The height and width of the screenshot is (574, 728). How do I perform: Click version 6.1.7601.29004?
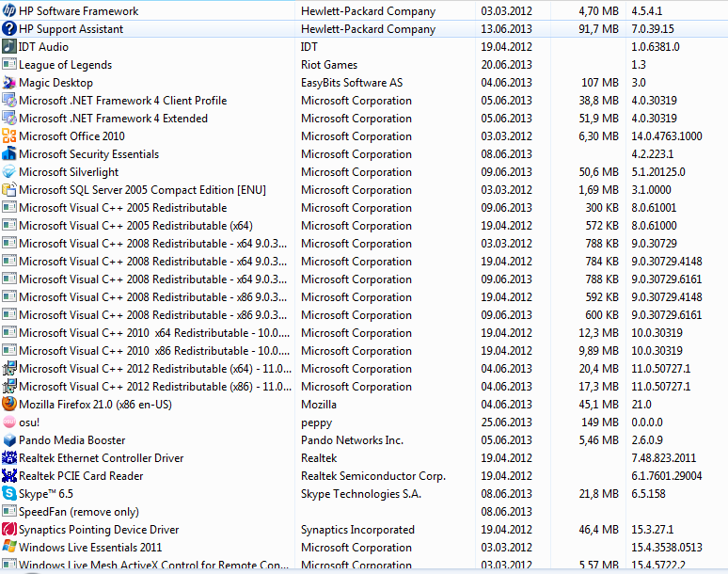(666, 476)
